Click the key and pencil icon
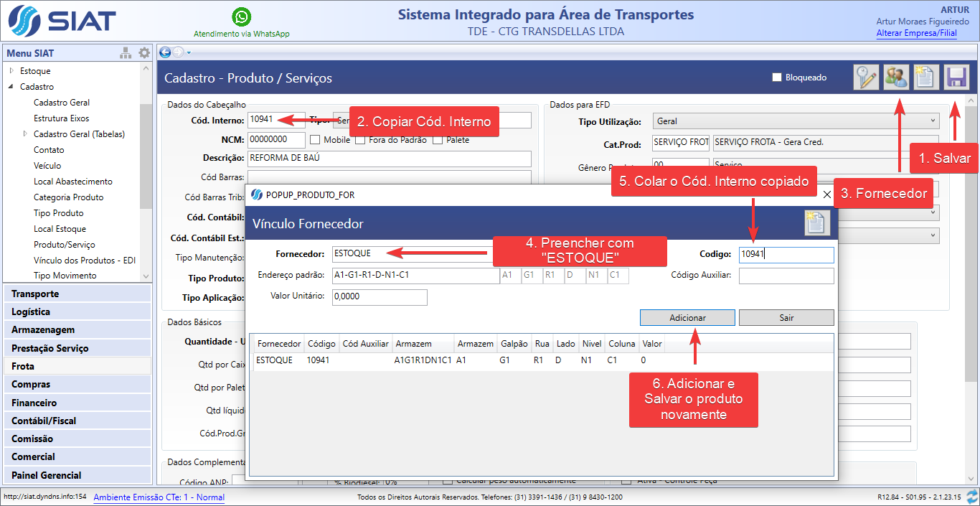980x506 pixels. pyautogui.click(x=866, y=78)
